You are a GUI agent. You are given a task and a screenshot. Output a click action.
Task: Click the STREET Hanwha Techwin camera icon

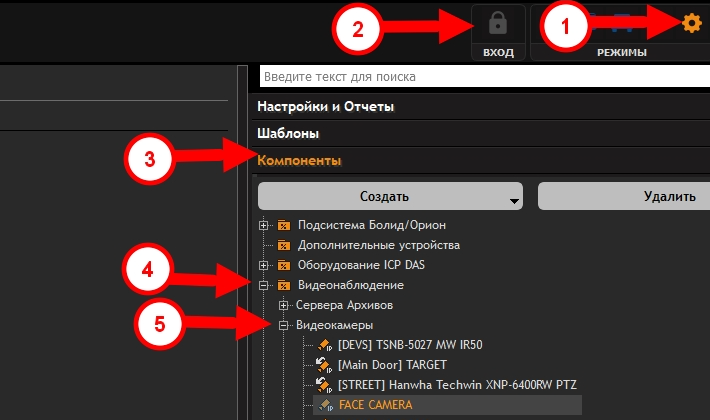(324, 385)
